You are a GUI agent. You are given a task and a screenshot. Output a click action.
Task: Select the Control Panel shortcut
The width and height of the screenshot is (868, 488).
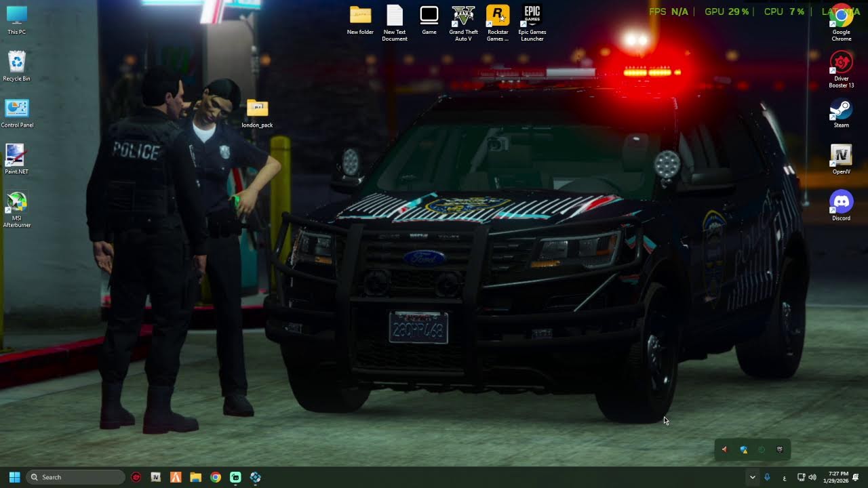(x=17, y=113)
